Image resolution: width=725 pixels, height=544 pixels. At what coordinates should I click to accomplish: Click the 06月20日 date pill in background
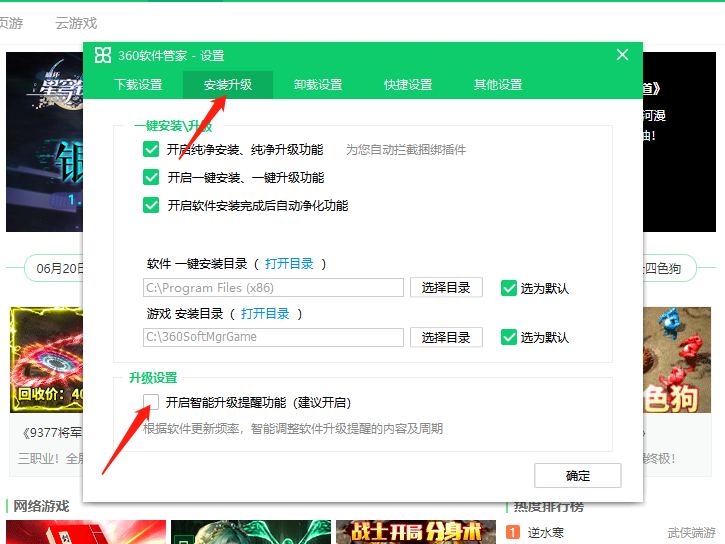(x=54, y=268)
